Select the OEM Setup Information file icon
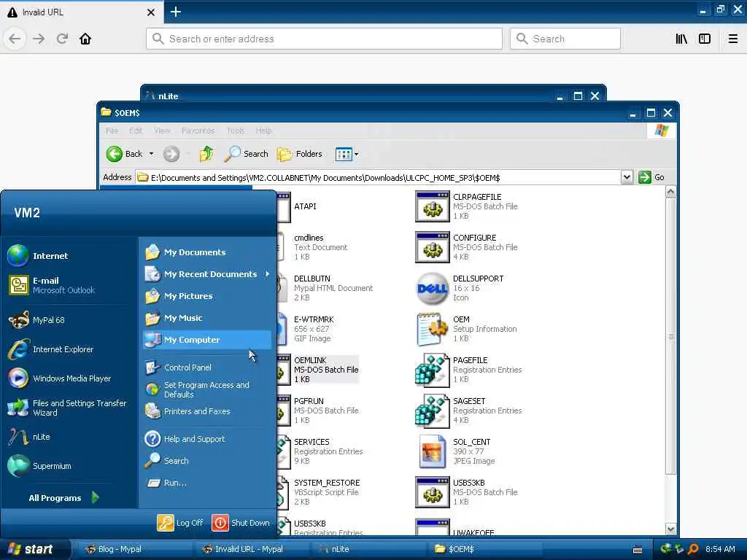The height and width of the screenshot is (560, 747). coord(432,329)
